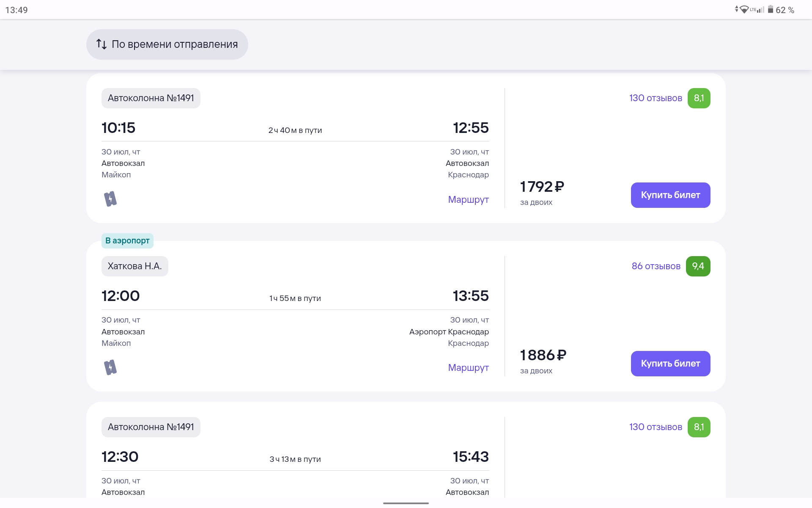Buy ticket for 1792 ₽ trip
Image resolution: width=812 pixels, height=508 pixels.
pyautogui.click(x=670, y=195)
